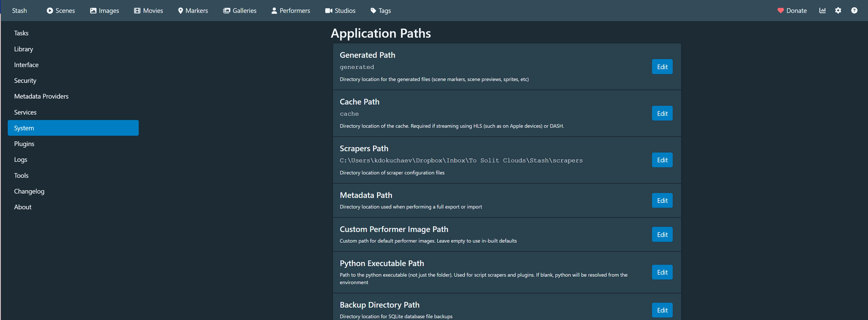Open the Images section
Image resolution: width=868 pixels, height=320 pixels.
tap(105, 10)
